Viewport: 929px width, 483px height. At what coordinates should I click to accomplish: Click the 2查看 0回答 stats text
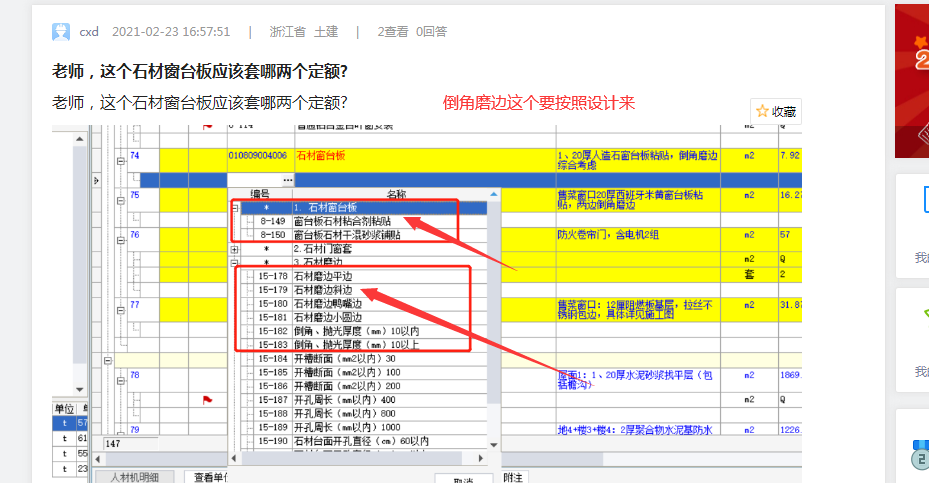tap(412, 31)
